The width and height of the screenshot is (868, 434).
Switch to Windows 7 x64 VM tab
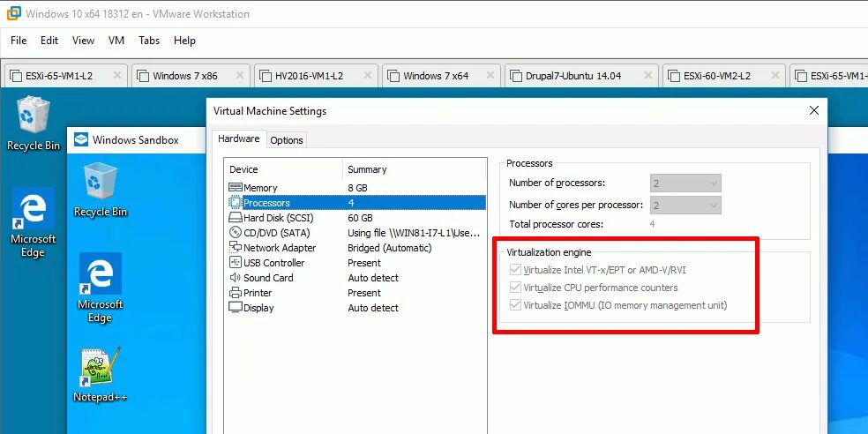(441, 76)
